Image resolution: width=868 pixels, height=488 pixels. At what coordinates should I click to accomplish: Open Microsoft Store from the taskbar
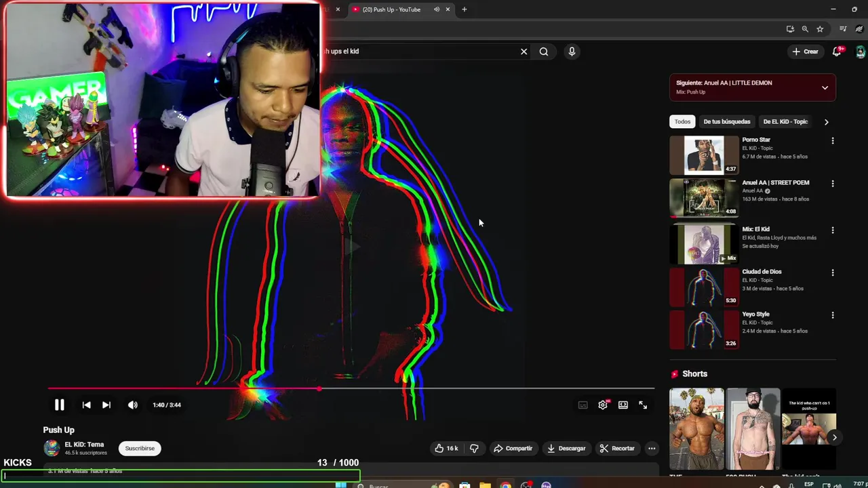point(465,485)
